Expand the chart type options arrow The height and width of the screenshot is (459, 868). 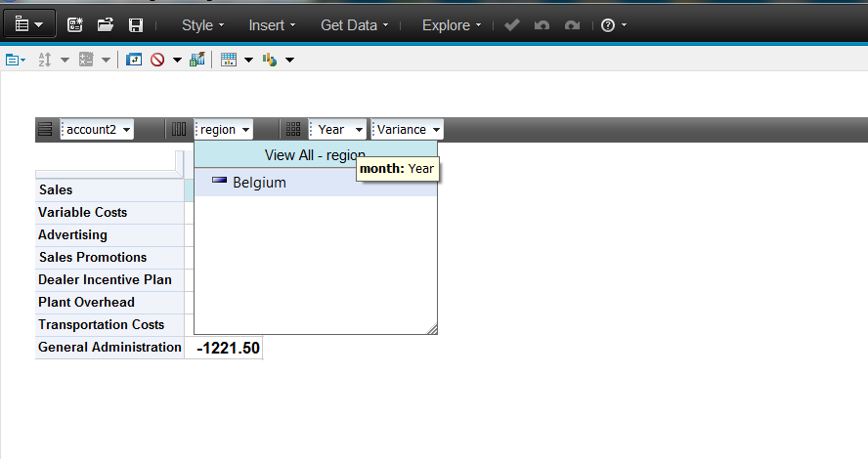289,60
